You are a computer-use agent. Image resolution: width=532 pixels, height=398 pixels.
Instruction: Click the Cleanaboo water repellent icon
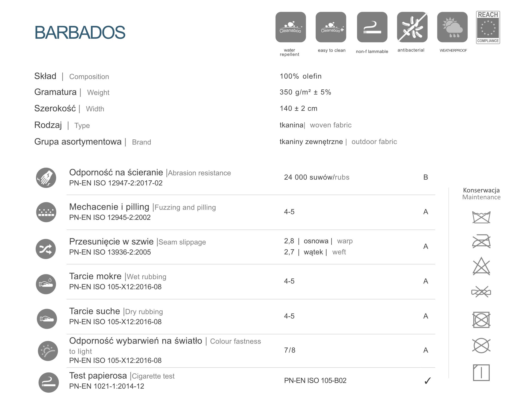tap(291, 27)
